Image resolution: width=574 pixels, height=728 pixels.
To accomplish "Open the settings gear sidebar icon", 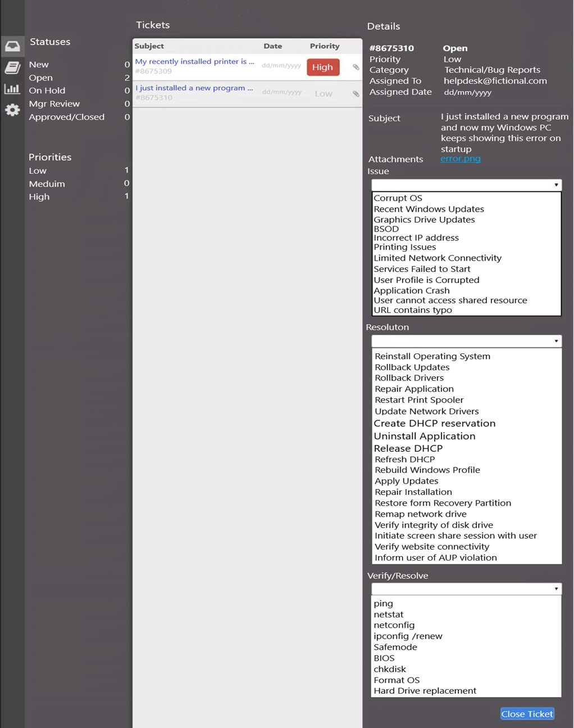I will pos(12,110).
